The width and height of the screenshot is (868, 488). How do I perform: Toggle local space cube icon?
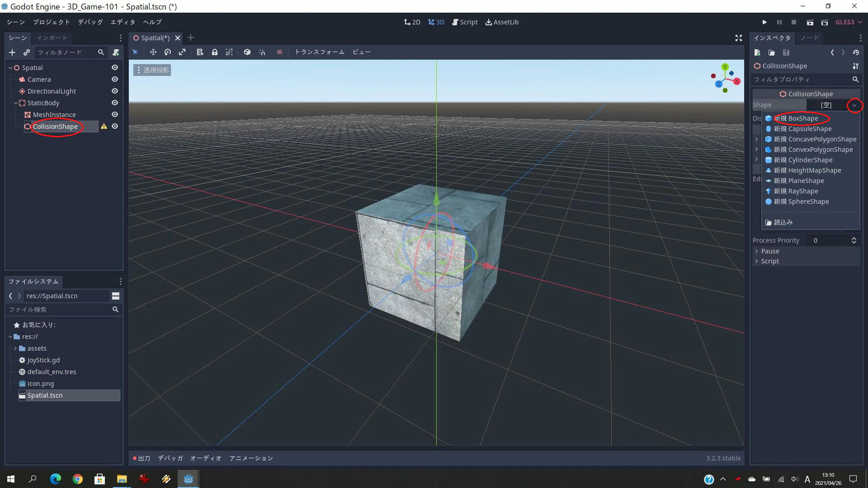(x=247, y=52)
